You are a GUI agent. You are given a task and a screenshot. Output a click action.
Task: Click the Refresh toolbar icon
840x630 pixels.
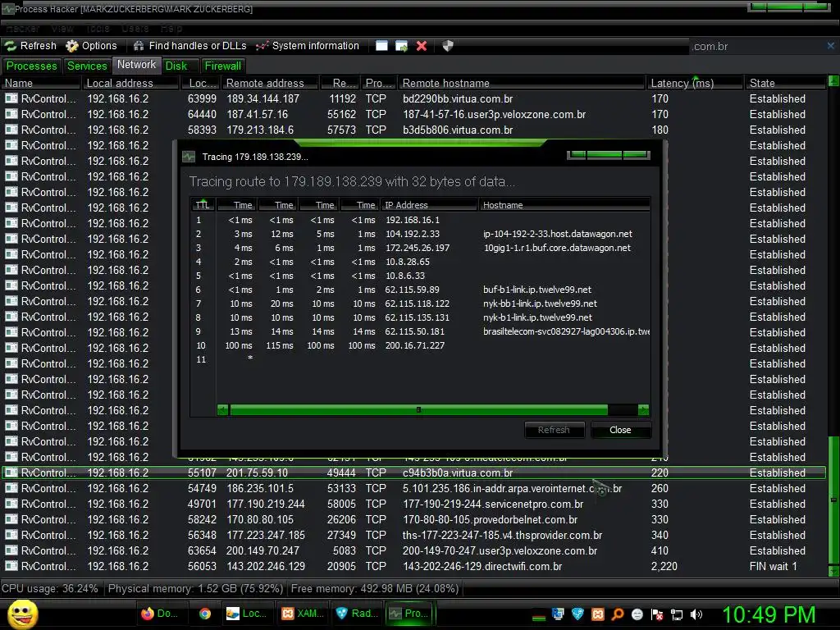pos(30,46)
